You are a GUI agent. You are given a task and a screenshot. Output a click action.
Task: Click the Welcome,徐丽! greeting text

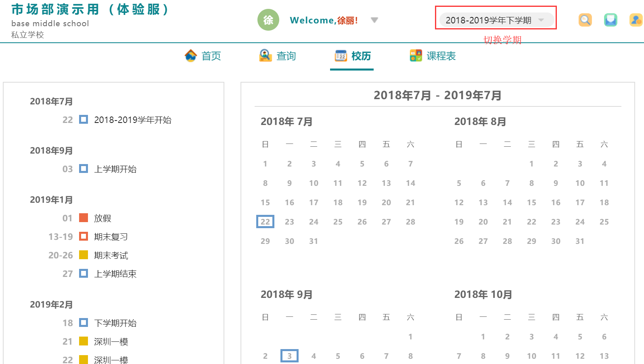coord(324,20)
